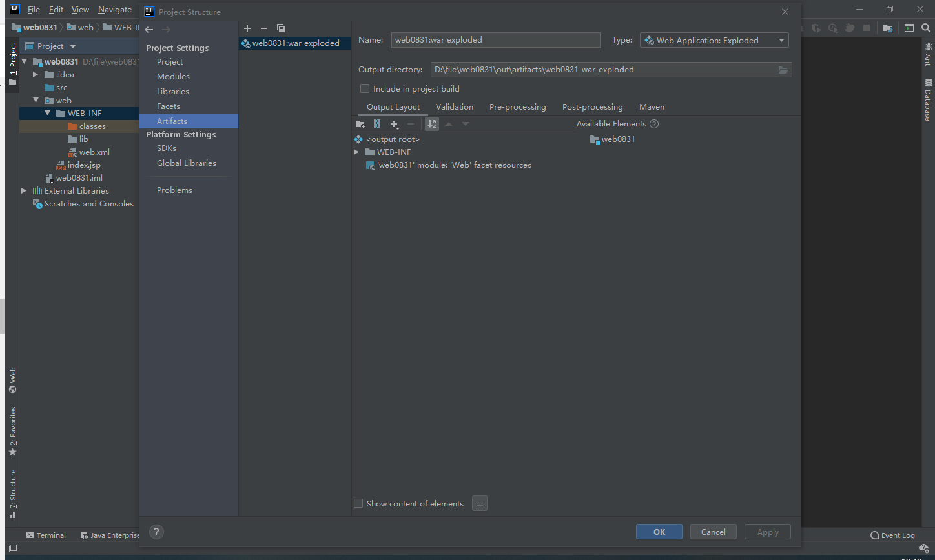Click the Cancel button
The width and height of the screenshot is (935, 560).
pos(714,532)
